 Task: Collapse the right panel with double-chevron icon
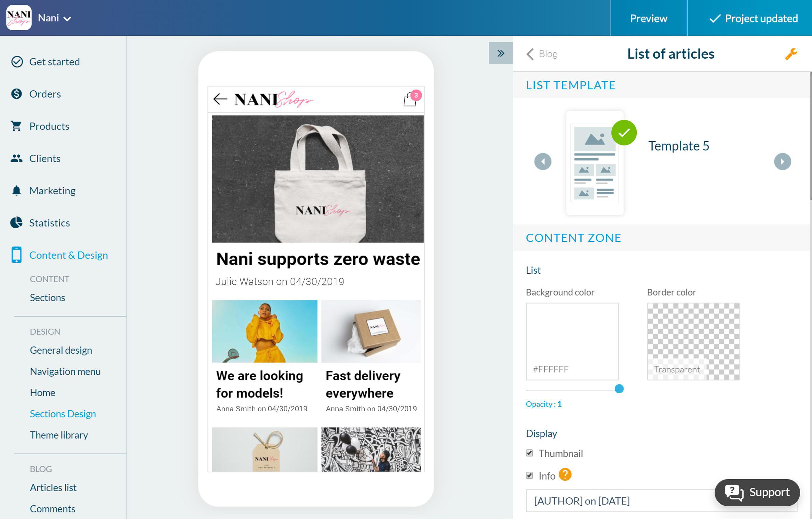click(501, 53)
